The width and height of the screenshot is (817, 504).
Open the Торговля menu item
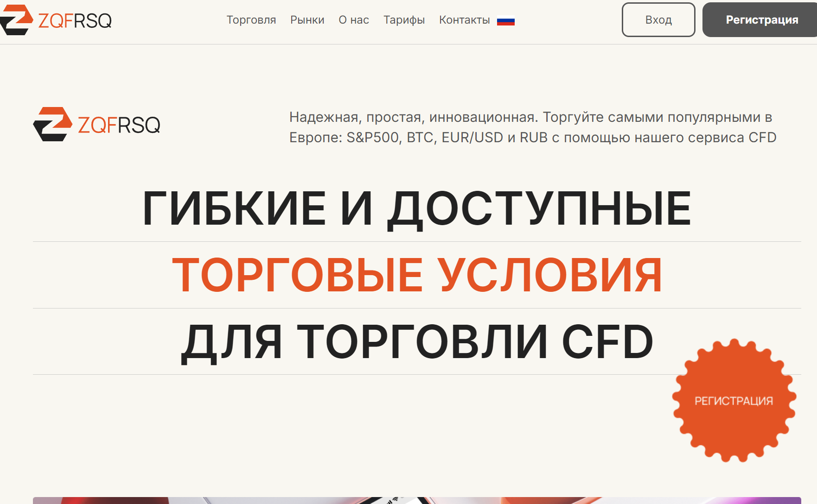(251, 20)
